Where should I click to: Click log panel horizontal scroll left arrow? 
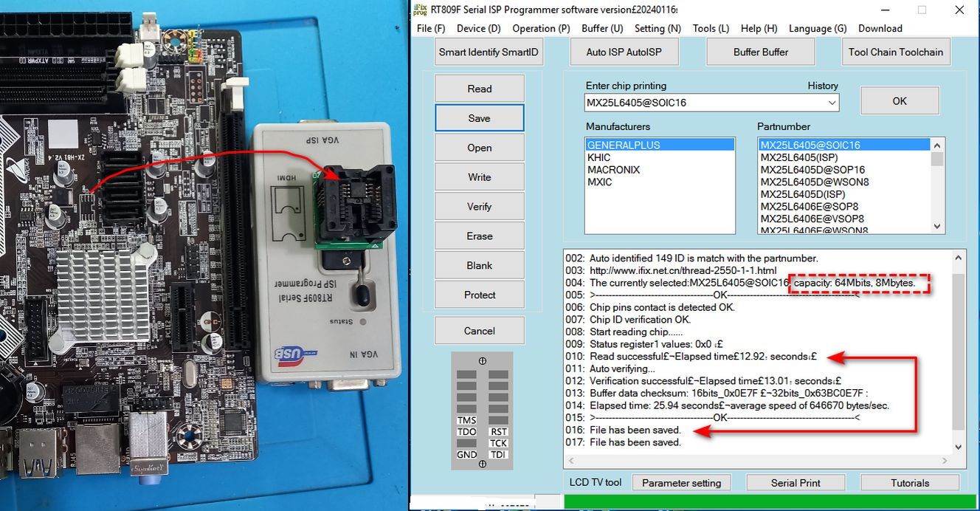pyautogui.click(x=570, y=461)
